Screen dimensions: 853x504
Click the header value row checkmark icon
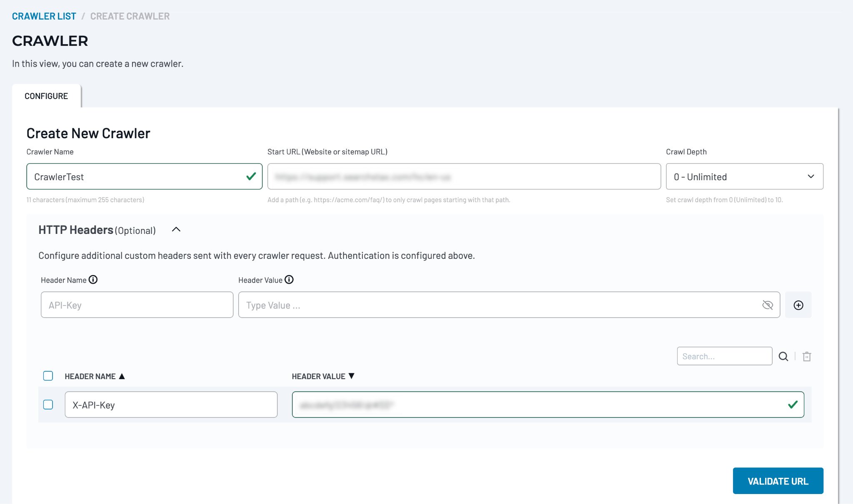[x=793, y=405]
